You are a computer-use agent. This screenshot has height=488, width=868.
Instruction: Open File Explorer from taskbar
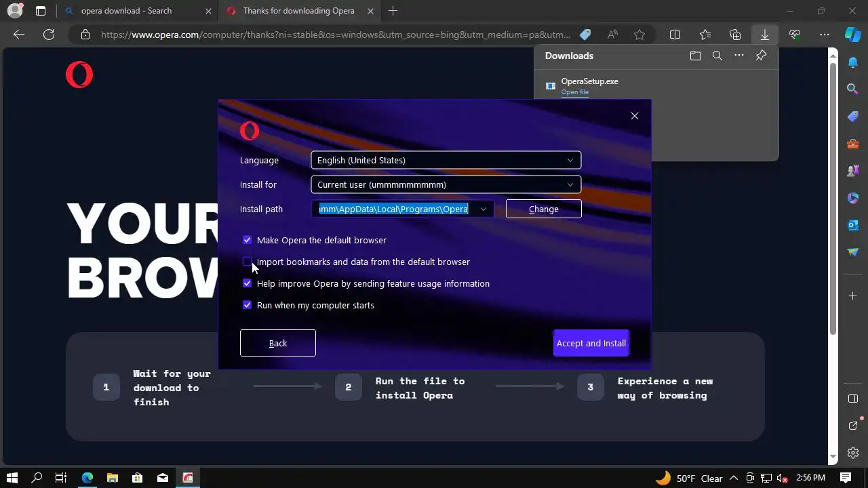point(113,478)
